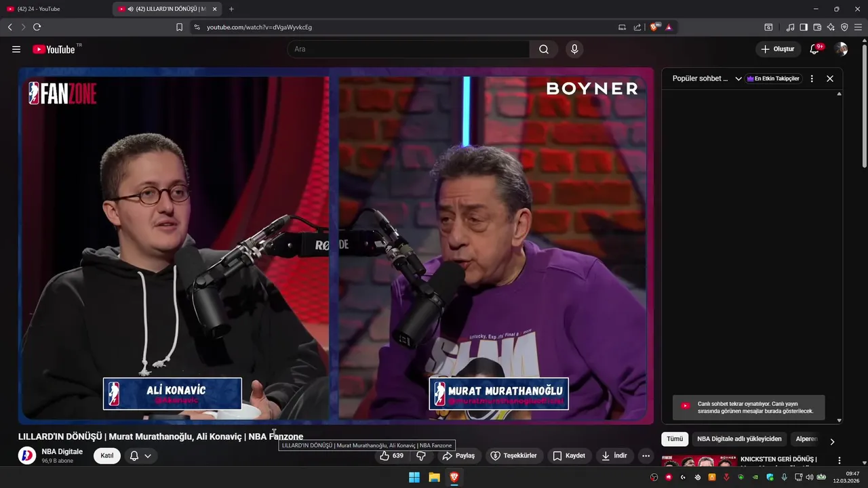Viewport: 868px width, 488px height.
Task: Click the Paylaş share button
Action: pos(458,455)
